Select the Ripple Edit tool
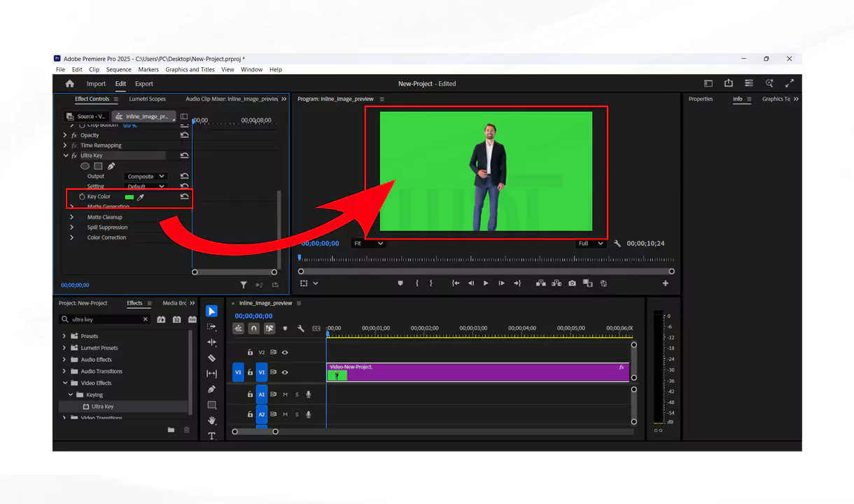The image size is (854, 504). coord(211,342)
